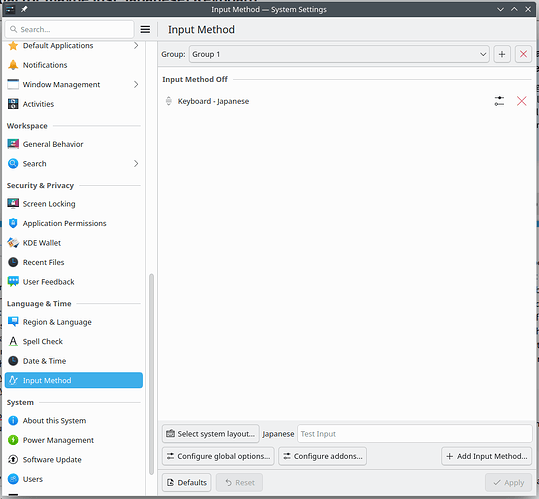The width and height of the screenshot is (539, 499).
Task: Select the Activities sidebar icon
Action: tap(13, 104)
